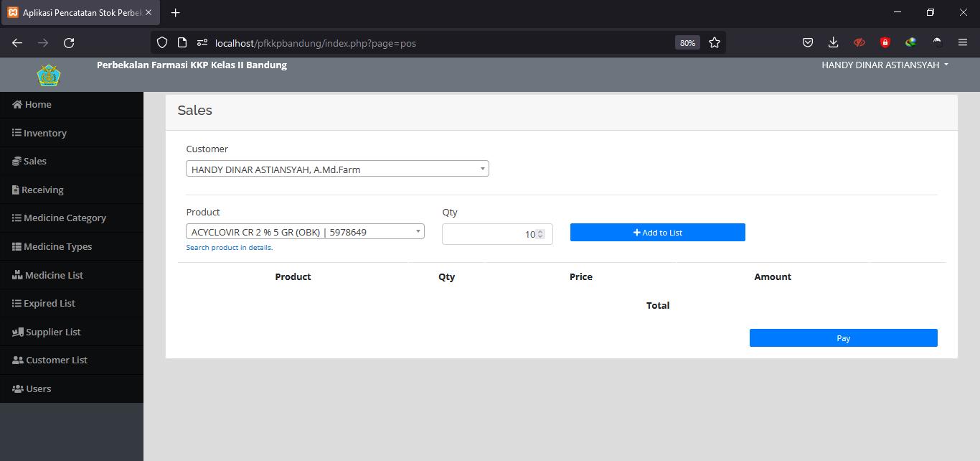The height and width of the screenshot is (461, 980).
Task: Click the red eye-slash extension icon
Action: (x=859, y=42)
